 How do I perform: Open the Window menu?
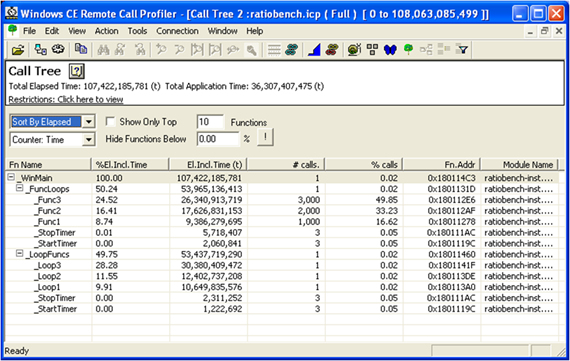point(222,31)
